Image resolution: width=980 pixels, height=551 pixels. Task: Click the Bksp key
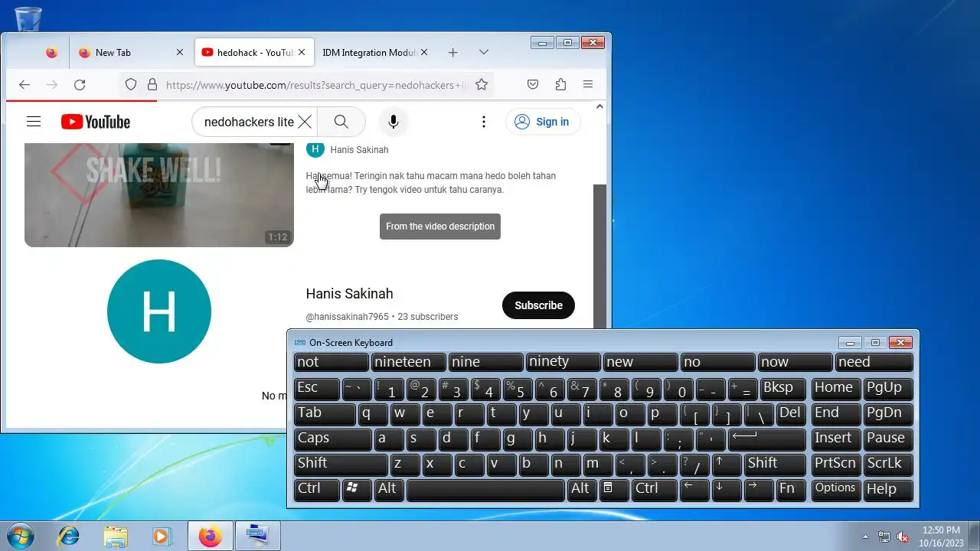(x=782, y=388)
